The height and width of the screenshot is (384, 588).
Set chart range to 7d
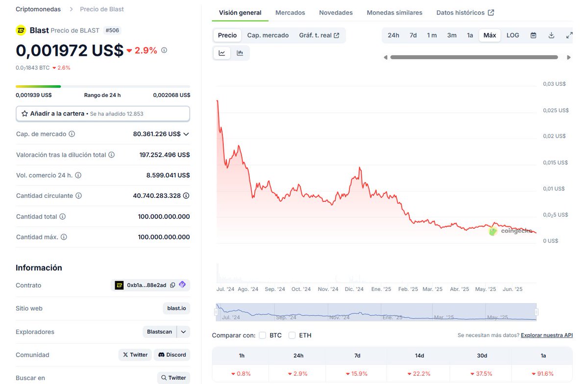click(413, 35)
